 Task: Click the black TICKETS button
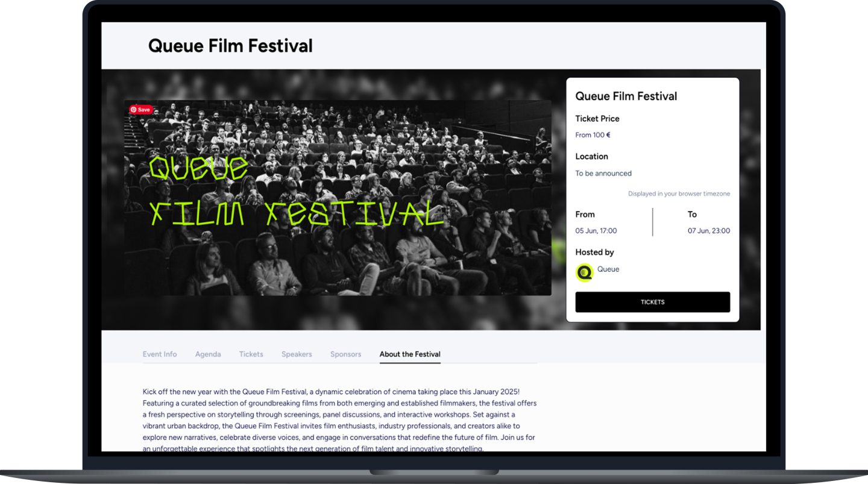tap(653, 302)
